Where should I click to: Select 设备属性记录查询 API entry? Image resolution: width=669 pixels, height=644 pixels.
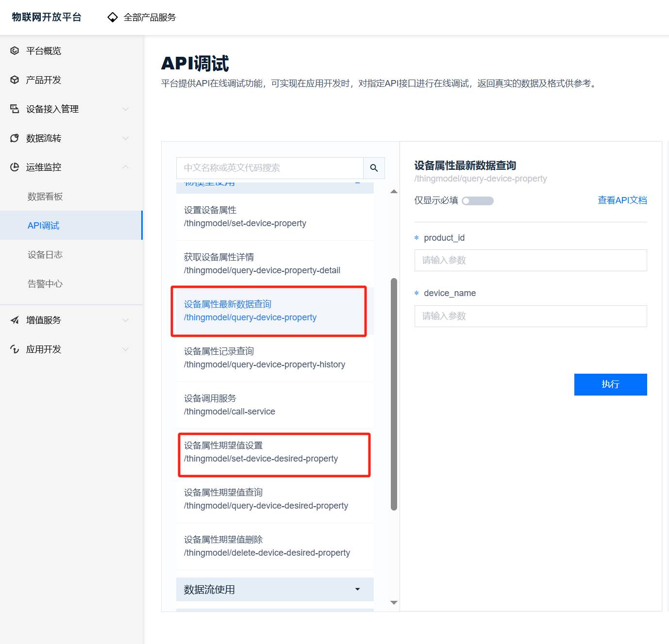pyautogui.click(x=275, y=358)
